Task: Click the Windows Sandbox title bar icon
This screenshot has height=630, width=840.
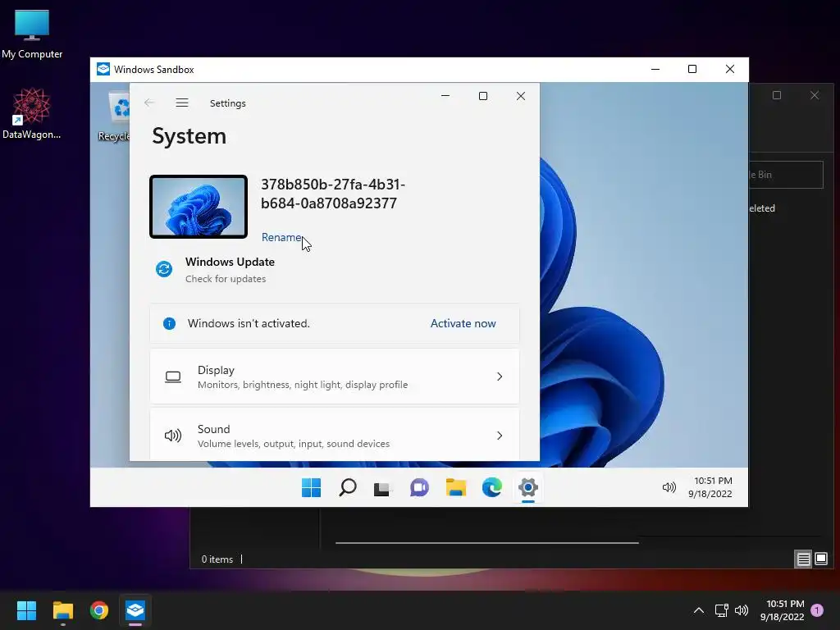Action: (x=103, y=69)
